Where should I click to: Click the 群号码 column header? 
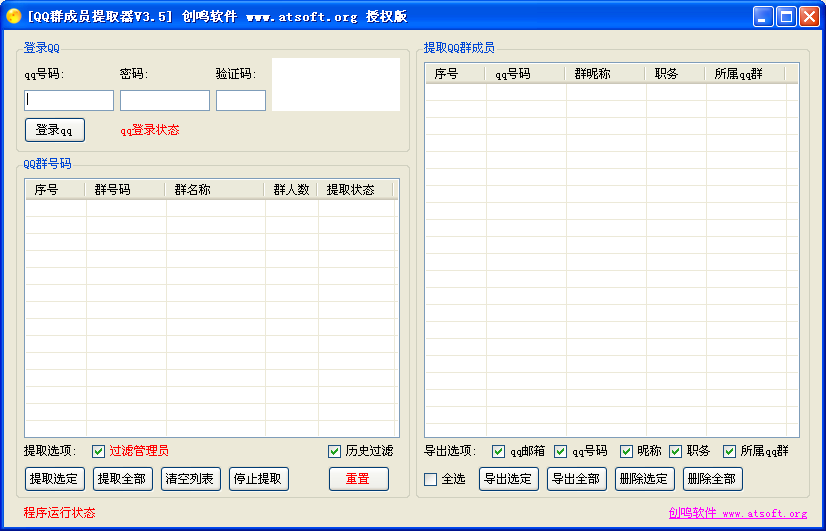point(125,190)
